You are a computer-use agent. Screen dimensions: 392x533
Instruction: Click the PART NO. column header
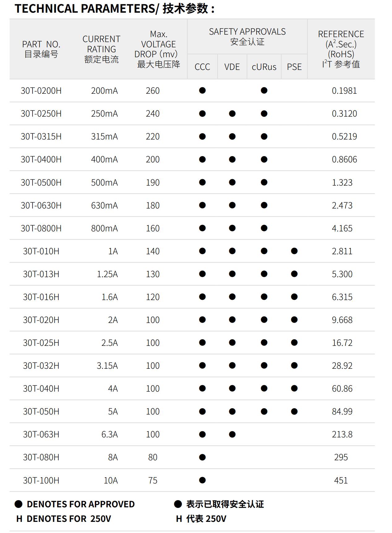41,49
